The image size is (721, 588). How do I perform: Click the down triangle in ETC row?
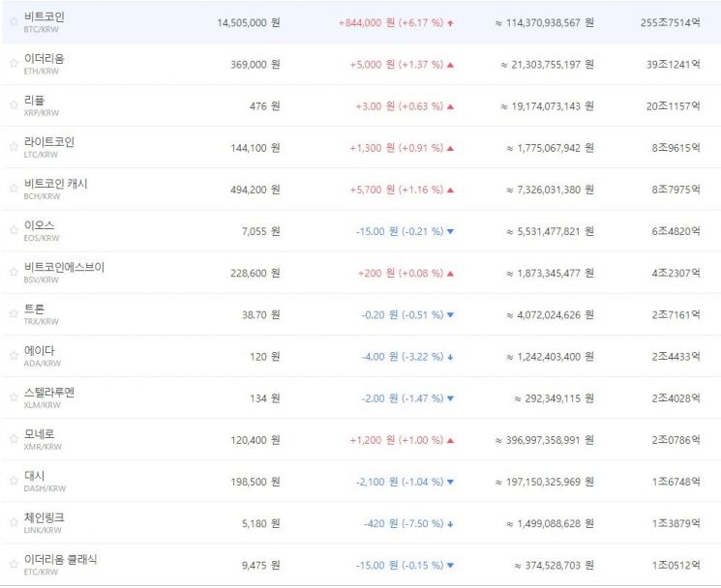(450, 566)
